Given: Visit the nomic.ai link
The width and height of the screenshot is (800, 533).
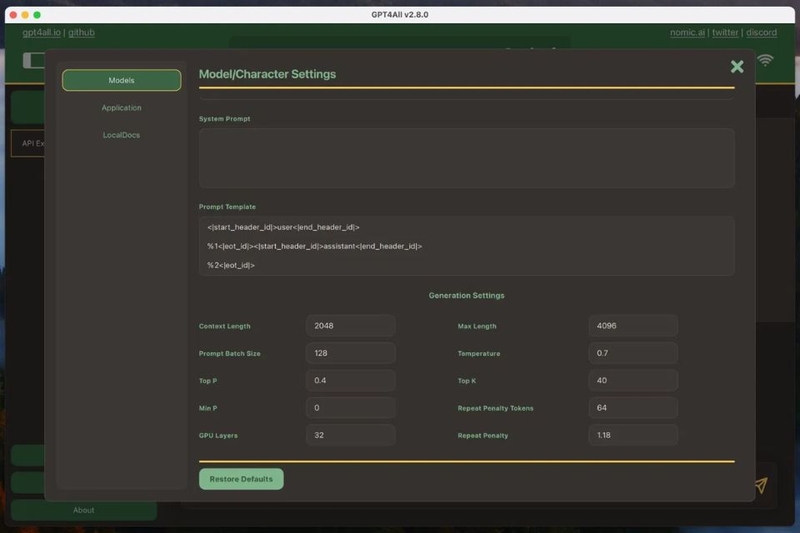Looking at the screenshot, I should point(687,33).
